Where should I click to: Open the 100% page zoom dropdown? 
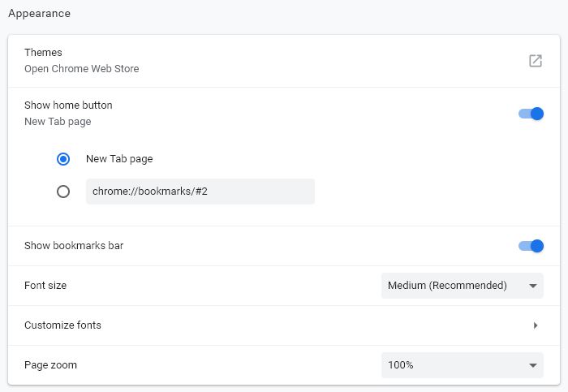coord(462,365)
